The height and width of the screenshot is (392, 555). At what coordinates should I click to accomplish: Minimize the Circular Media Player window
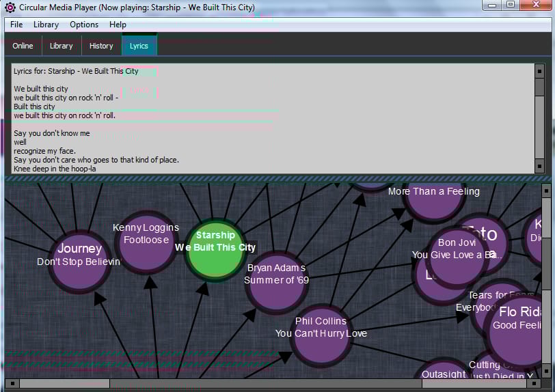(491, 5)
